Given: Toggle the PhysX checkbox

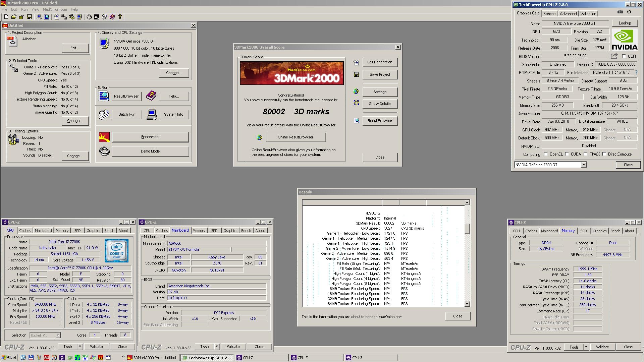Looking at the screenshot, I should point(586,154).
